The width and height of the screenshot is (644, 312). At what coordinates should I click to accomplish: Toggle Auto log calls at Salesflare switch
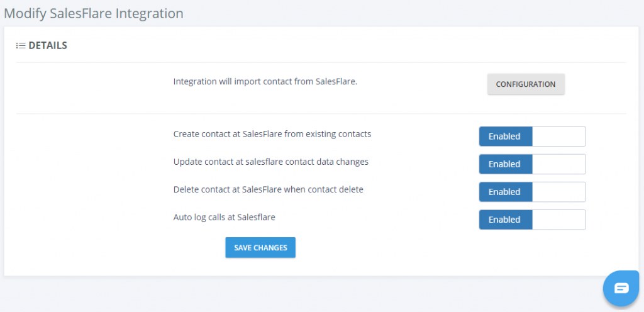(532, 220)
